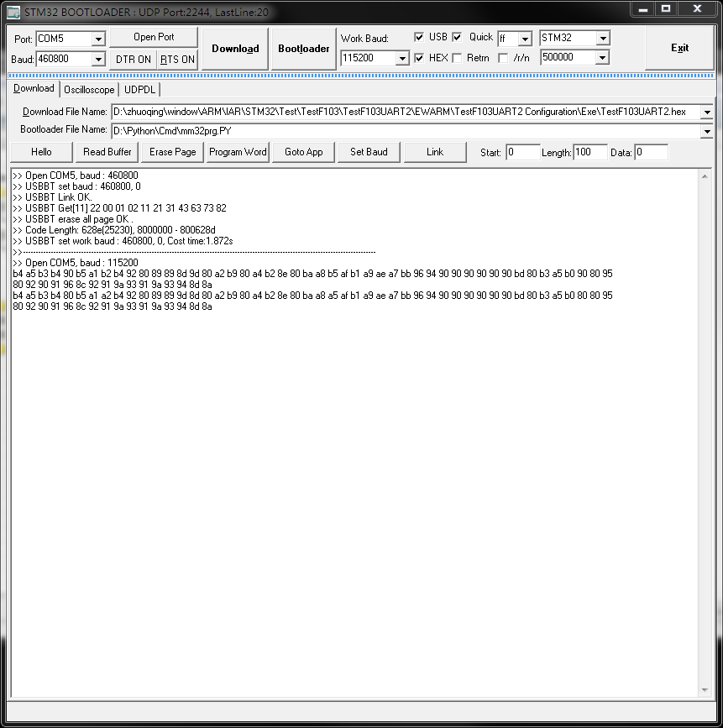Switch to the UDPDL tab
723x728 pixels.
click(x=139, y=90)
